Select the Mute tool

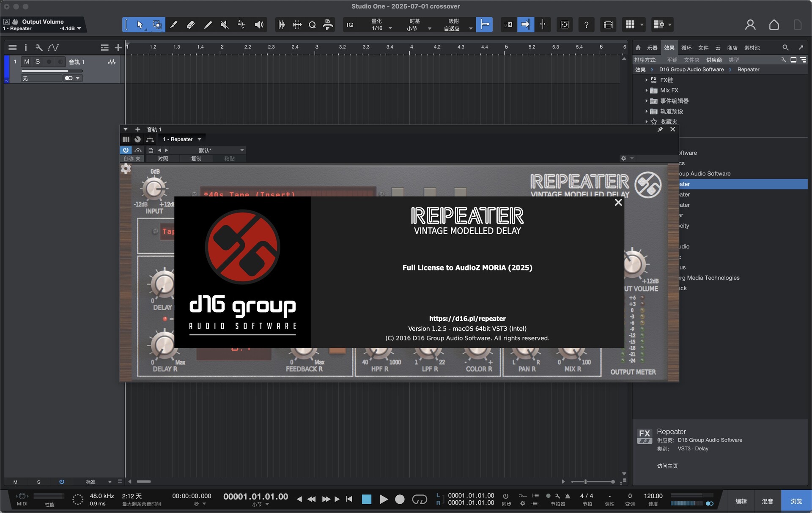pos(225,25)
